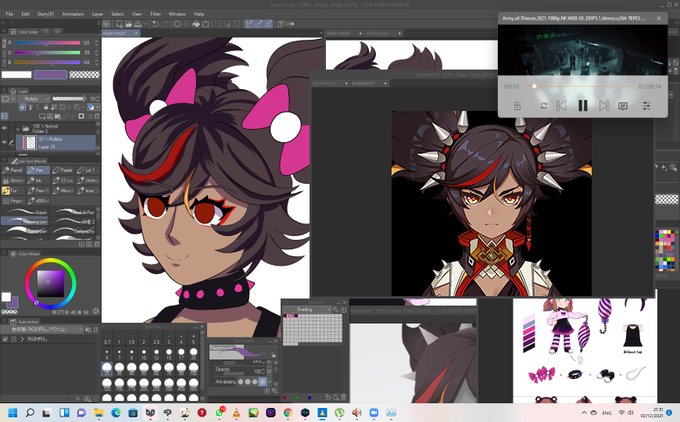This screenshot has width=680, height=422.
Task: Toggle the first auto action checkbox
Action: [5, 339]
